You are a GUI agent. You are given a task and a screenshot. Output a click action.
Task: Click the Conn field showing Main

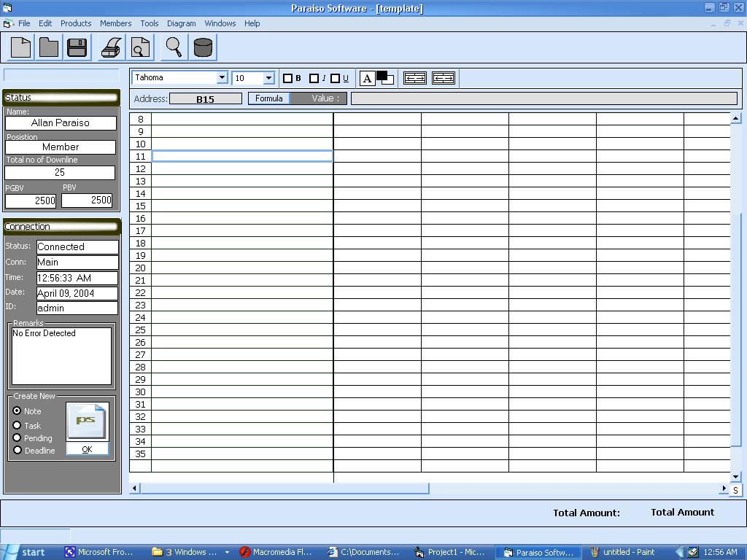tap(77, 262)
